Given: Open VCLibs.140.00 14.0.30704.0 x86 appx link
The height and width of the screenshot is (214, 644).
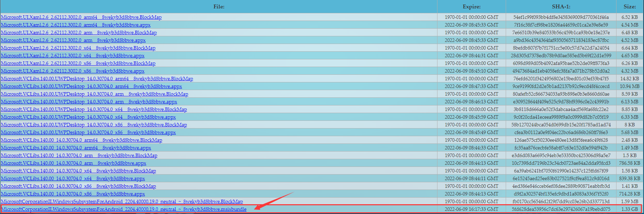Looking at the screenshot, I should [x=73, y=194].
